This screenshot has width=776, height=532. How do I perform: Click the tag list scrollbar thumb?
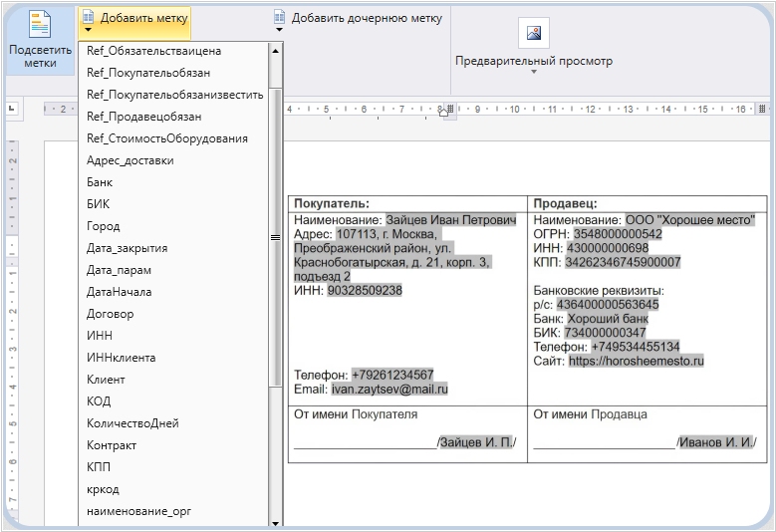tap(276, 237)
